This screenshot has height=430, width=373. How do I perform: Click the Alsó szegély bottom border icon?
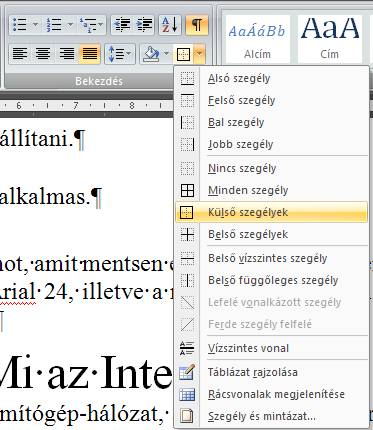pos(187,79)
